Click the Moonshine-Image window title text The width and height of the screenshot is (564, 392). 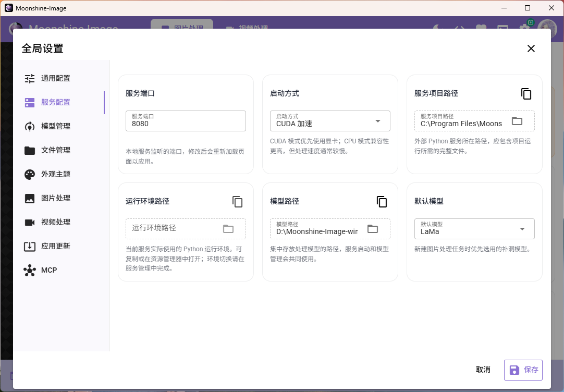click(x=41, y=8)
